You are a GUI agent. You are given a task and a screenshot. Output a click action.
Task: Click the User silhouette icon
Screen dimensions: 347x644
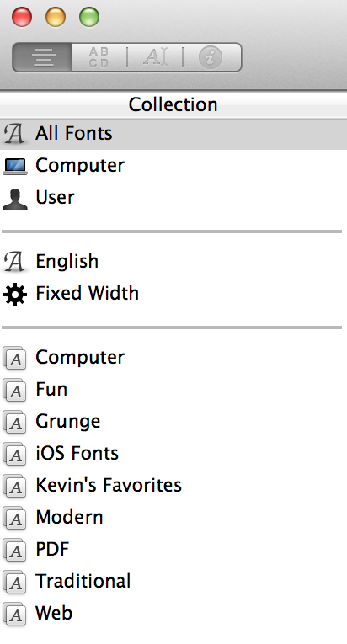pyautogui.click(x=15, y=200)
